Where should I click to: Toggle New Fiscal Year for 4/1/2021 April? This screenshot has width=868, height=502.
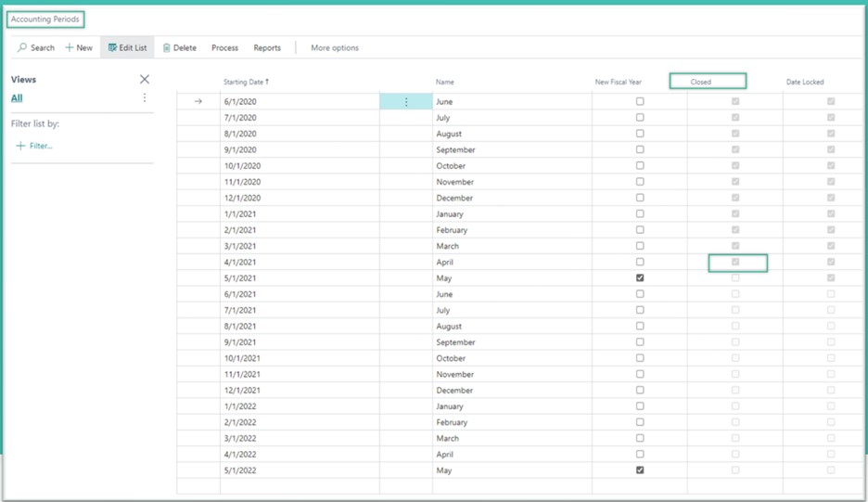640,262
